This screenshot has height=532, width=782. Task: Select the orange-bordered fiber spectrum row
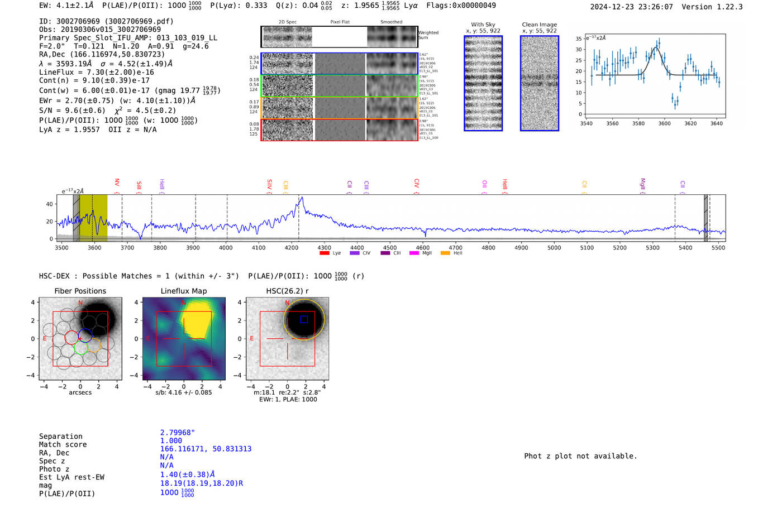point(339,108)
